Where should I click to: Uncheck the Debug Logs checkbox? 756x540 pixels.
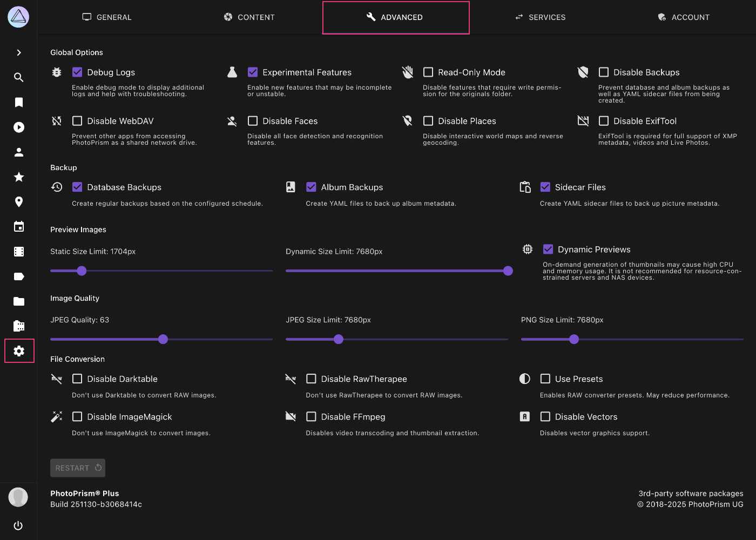tap(77, 72)
